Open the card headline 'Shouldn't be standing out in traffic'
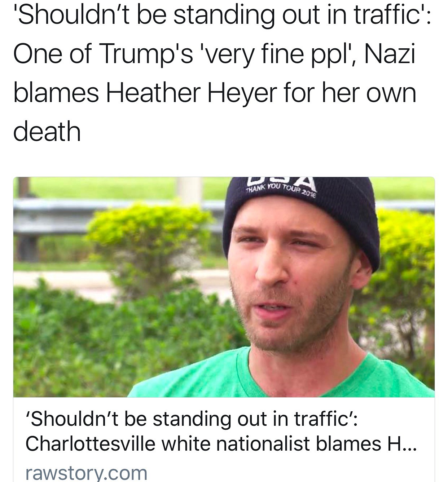 [x=192, y=420]
